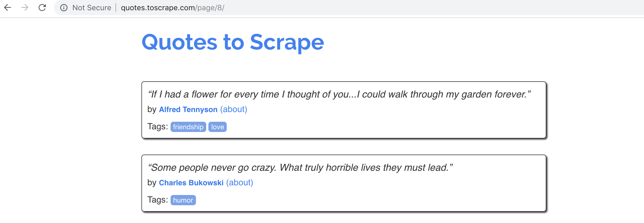Screen dimensions: 644x223
Task: Click the author name Charles Bukowski
Action: pyautogui.click(x=191, y=183)
